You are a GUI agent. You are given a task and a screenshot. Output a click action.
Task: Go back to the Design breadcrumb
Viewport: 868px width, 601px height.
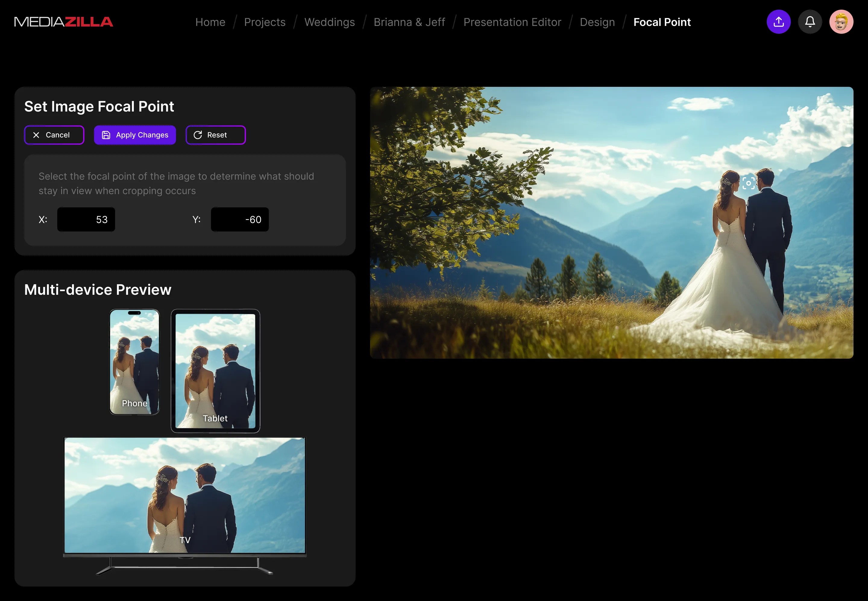pos(597,22)
